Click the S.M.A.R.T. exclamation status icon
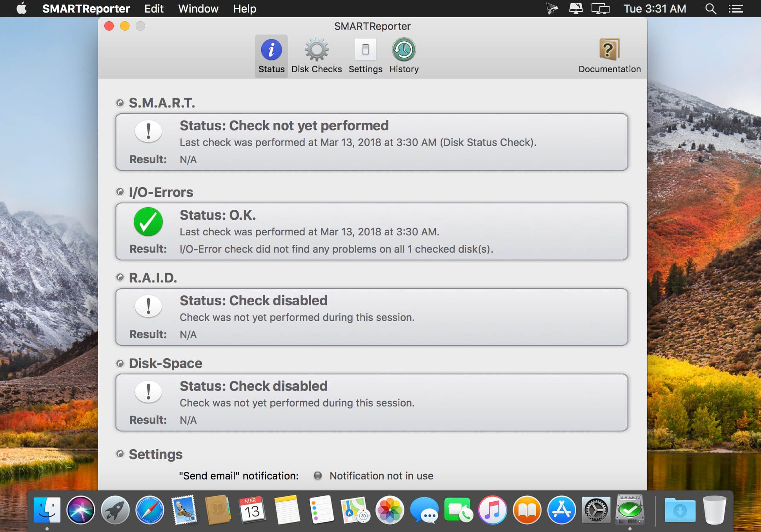 click(148, 131)
